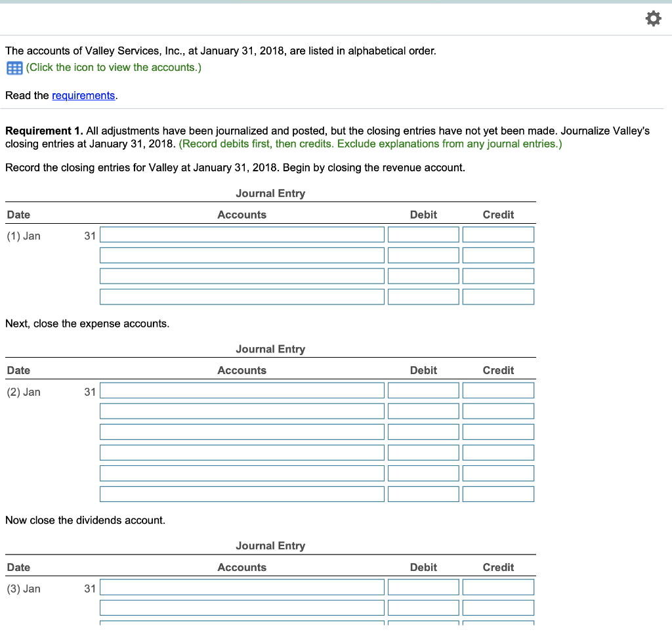Click the first Credit field in entry (1)
The height and width of the screenshot is (632, 672).
pyautogui.click(x=498, y=234)
